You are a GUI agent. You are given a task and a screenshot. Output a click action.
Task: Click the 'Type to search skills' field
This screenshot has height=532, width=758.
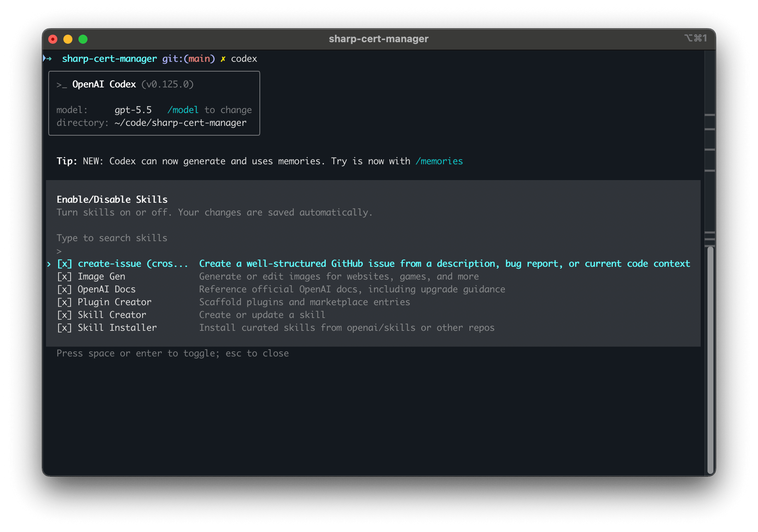tap(112, 238)
